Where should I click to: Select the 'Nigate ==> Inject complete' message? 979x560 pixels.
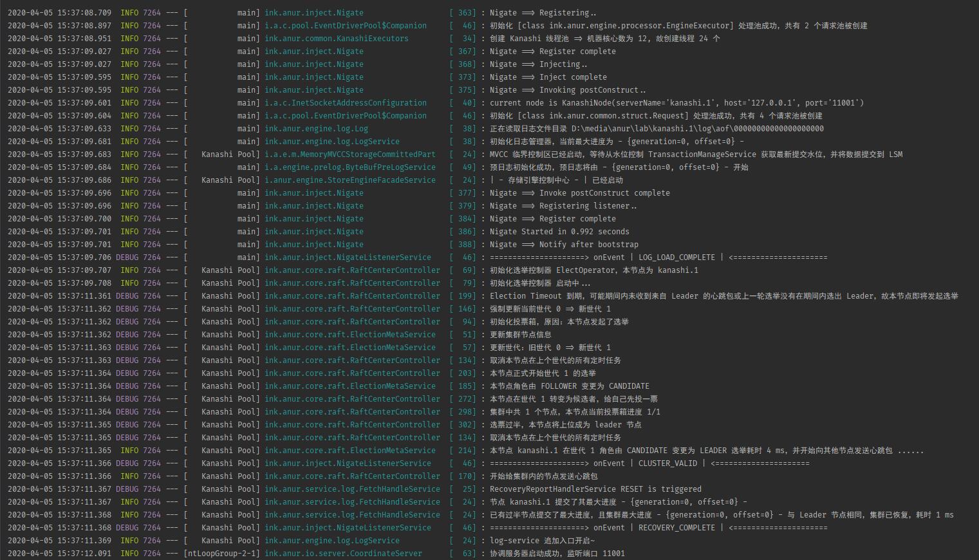tap(548, 77)
